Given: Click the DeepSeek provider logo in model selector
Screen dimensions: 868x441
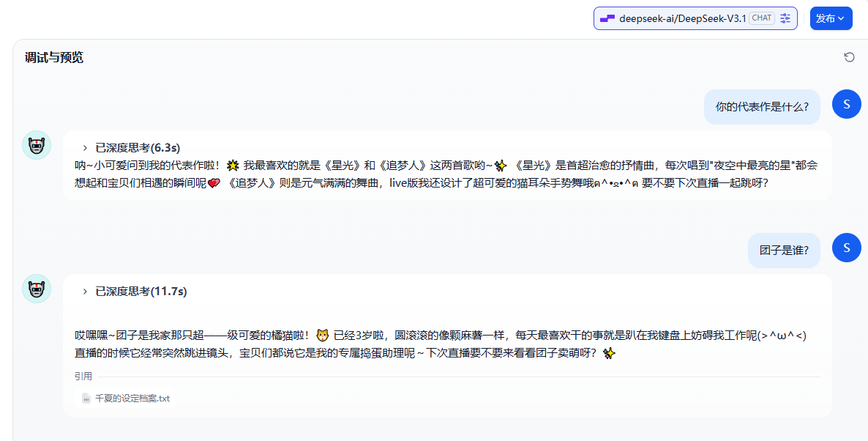Looking at the screenshot, I should tap(606, 18).
